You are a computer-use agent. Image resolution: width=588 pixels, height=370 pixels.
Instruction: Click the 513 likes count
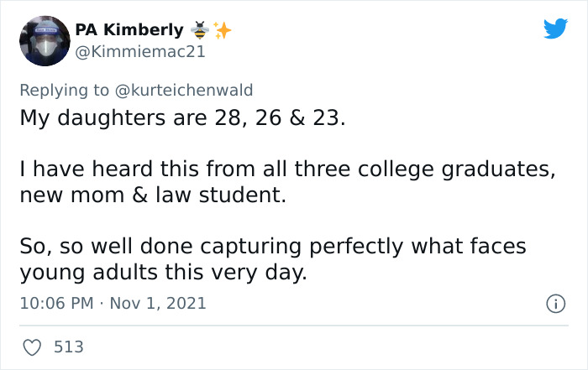point(68,346)
